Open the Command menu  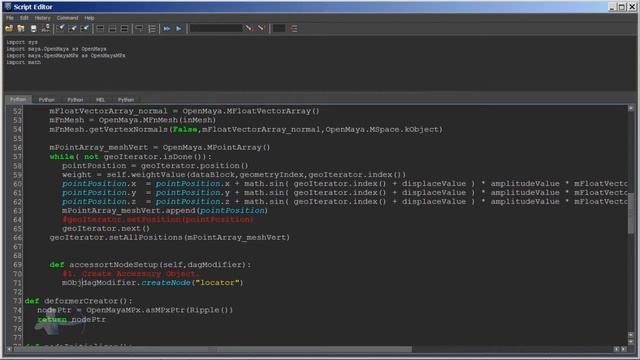click(67, 18)
